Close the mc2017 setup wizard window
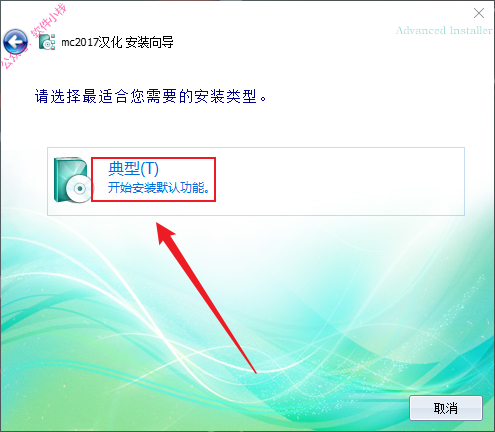 (479, 13)
